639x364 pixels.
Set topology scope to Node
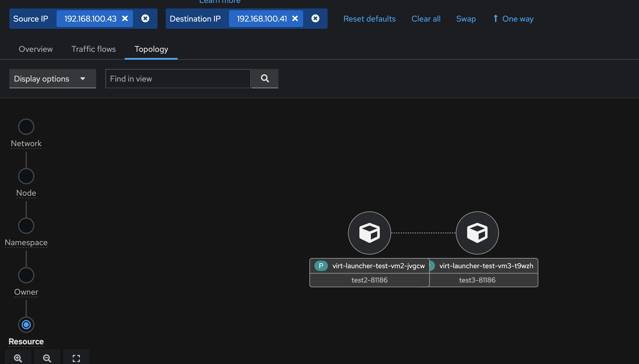click(26, 176)
